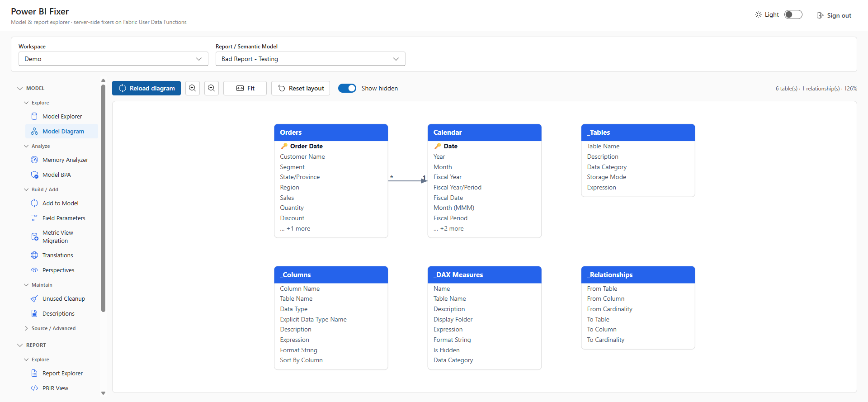868x402 pixels.
Task: Click 'Fiscal Year/Period' in Calendar table
Action: (x=458, y=187)
